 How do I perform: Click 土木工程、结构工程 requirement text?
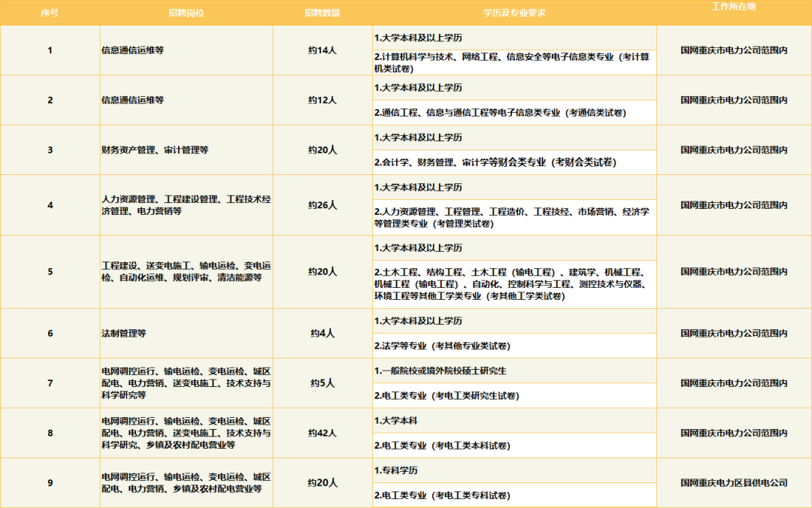512,284
